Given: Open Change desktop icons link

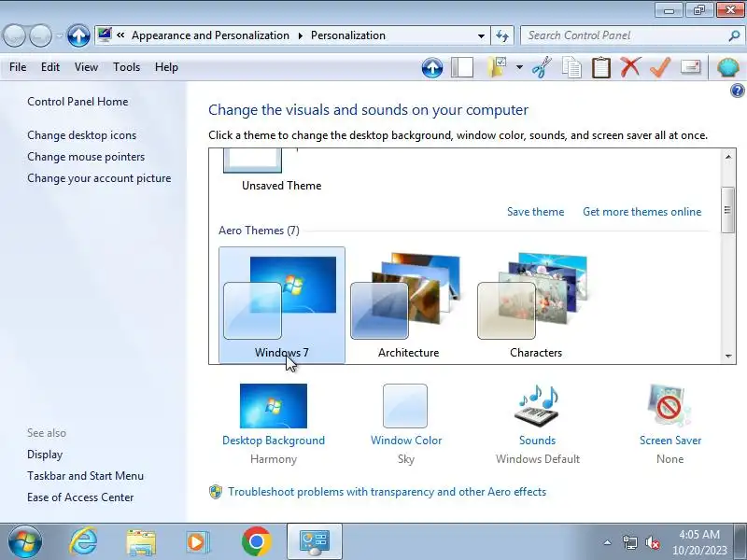Looking at the screenshot, I should [x=81, y=135].
